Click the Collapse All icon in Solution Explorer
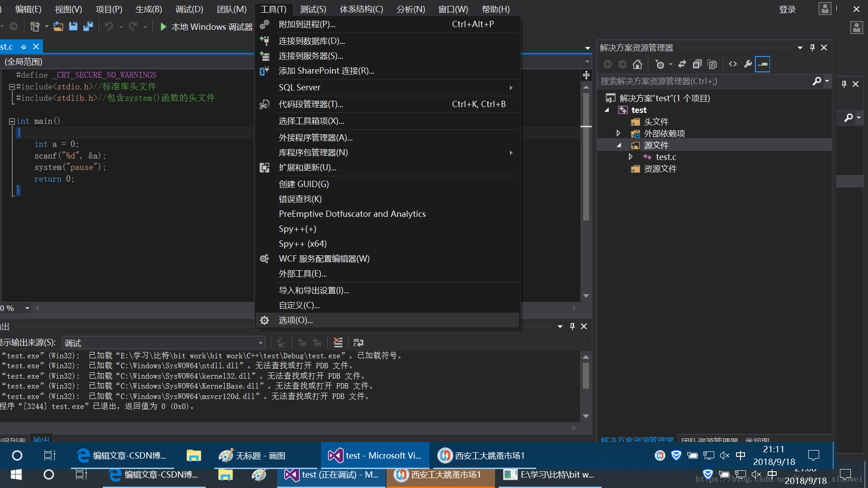868x488 pixels. tap(697, 64)
